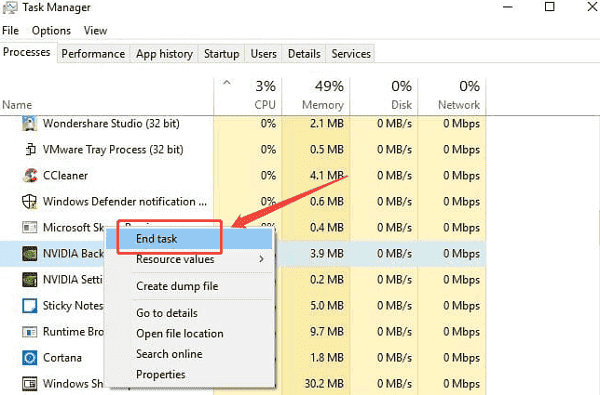Click the NVIDIA Backend process icon
The width and height of the screenshot is (600, 395).
tap(29, 253)
